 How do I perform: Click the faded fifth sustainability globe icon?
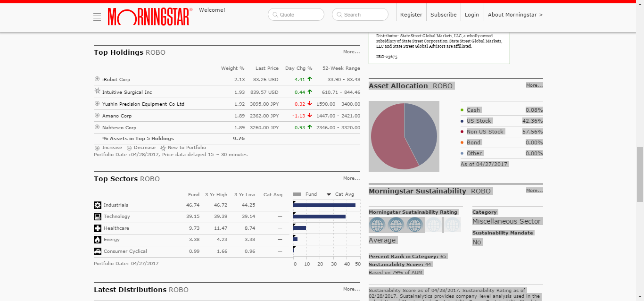click(x=453, y=225)
